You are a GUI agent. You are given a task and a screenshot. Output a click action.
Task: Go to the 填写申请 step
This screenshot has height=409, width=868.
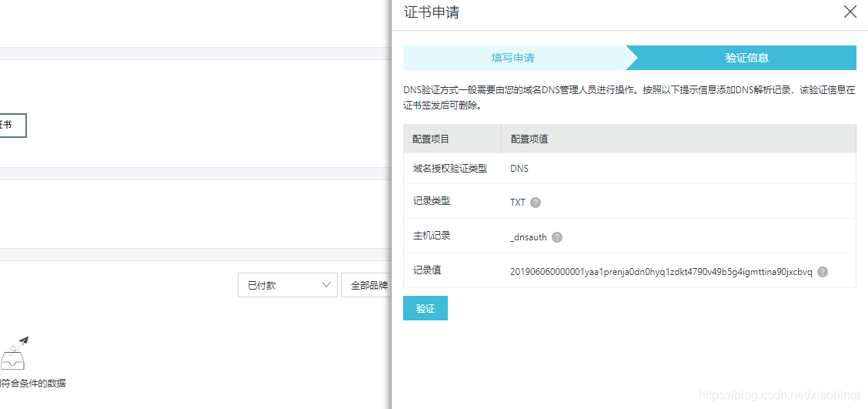514,58
